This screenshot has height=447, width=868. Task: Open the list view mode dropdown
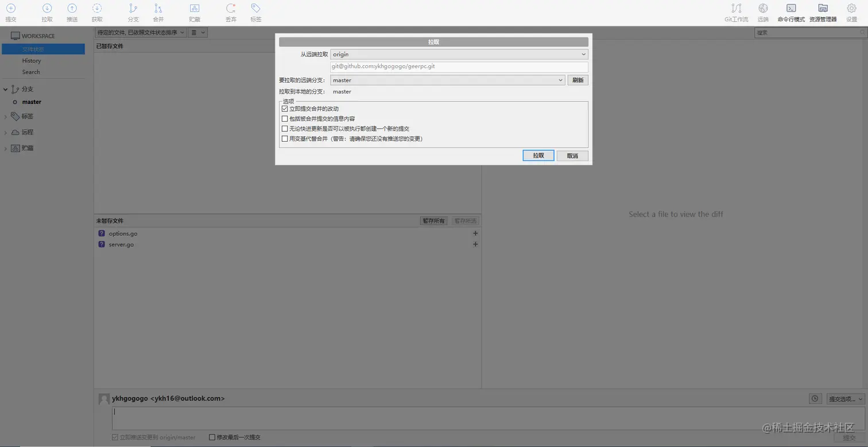(x=198, y=33)
